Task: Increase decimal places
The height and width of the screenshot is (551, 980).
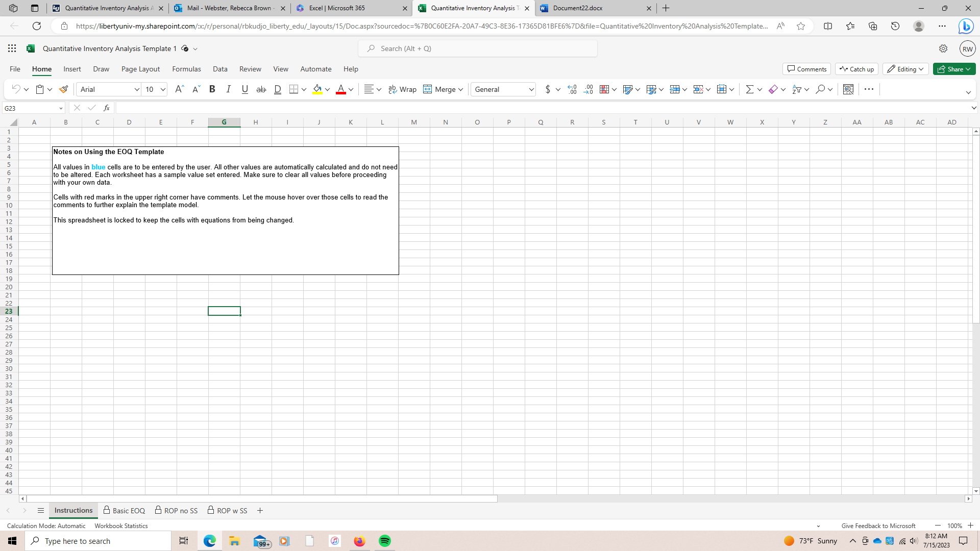Action: click(x=572, y=89)
